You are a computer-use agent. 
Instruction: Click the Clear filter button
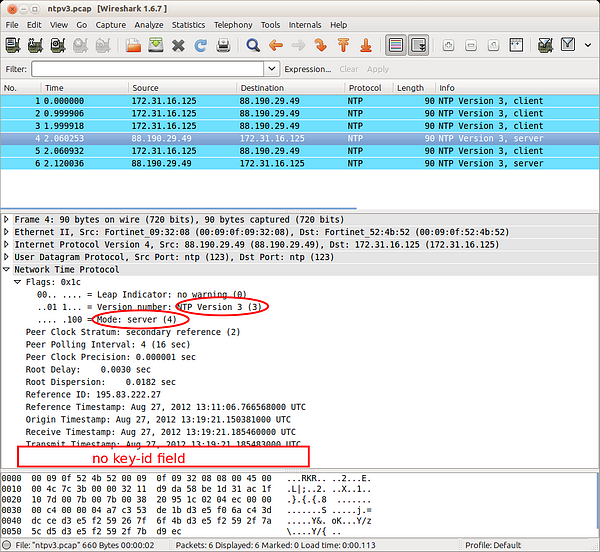coord(349,69)
